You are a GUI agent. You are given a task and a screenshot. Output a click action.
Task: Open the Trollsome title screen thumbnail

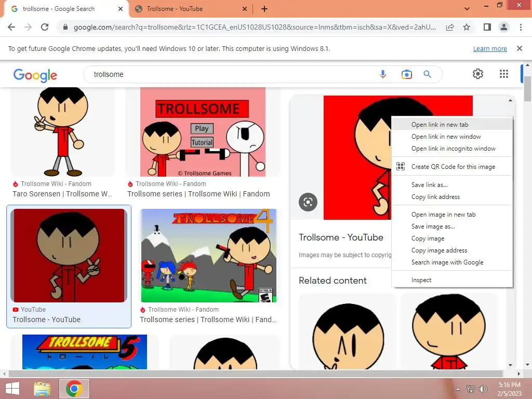(x=203, y=131)
